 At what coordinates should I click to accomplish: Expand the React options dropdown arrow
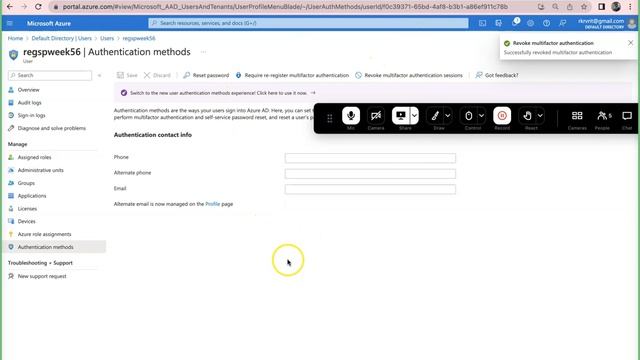point(540,116)
